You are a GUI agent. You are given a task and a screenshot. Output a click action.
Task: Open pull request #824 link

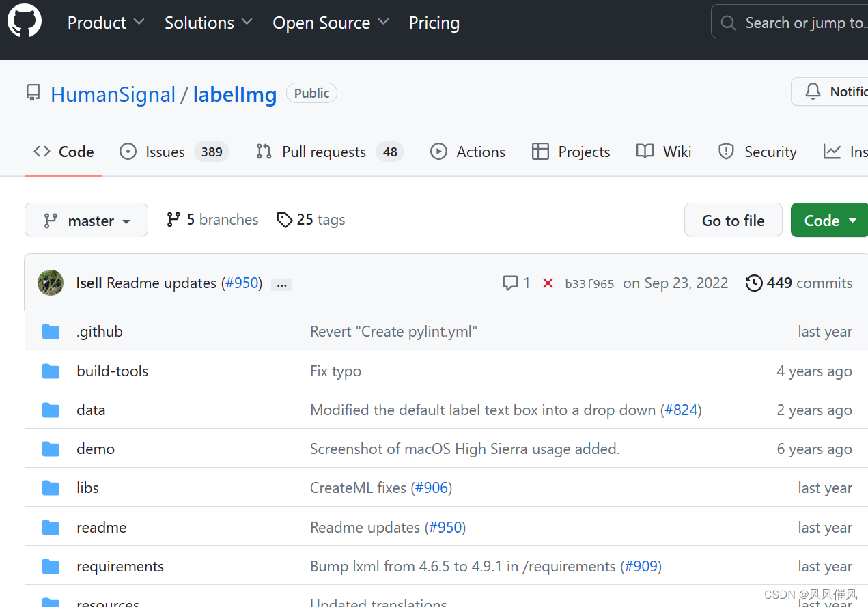681,410
